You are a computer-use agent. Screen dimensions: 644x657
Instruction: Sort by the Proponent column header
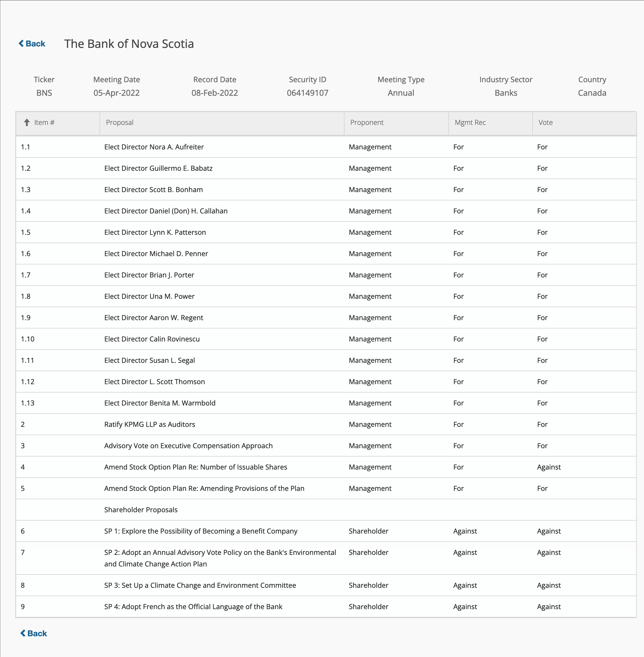click(x=367, y=122)
